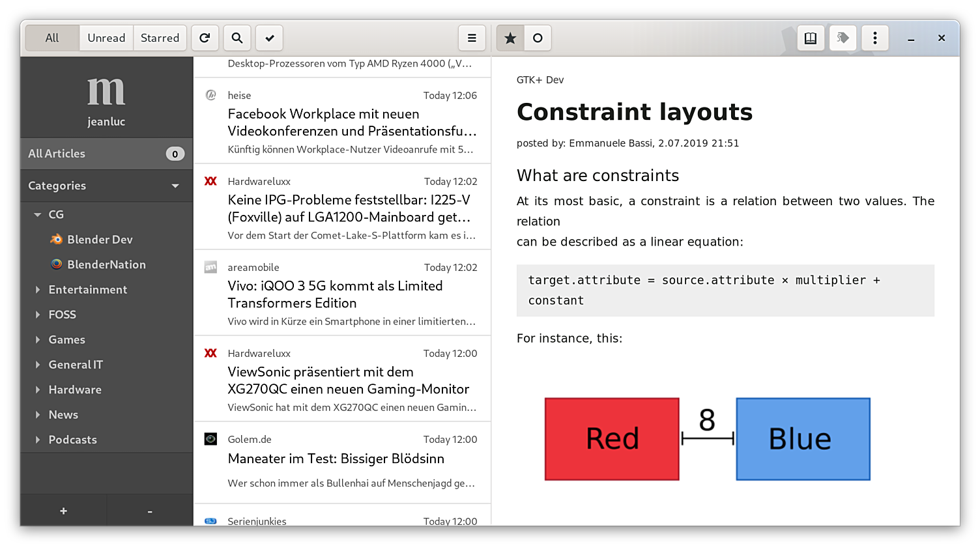This screenshot has width=980, height=551.
Task: Refresh all feeds with the reload icon
Action: (205, 38)
